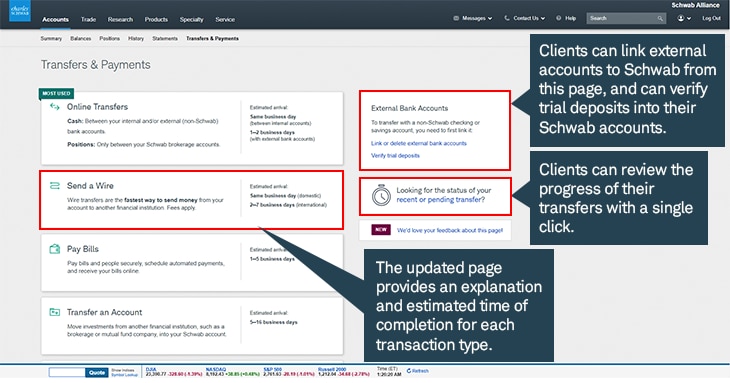Click Link or delete external bank accounts
The image size is (730, 383).
point(419,143)
